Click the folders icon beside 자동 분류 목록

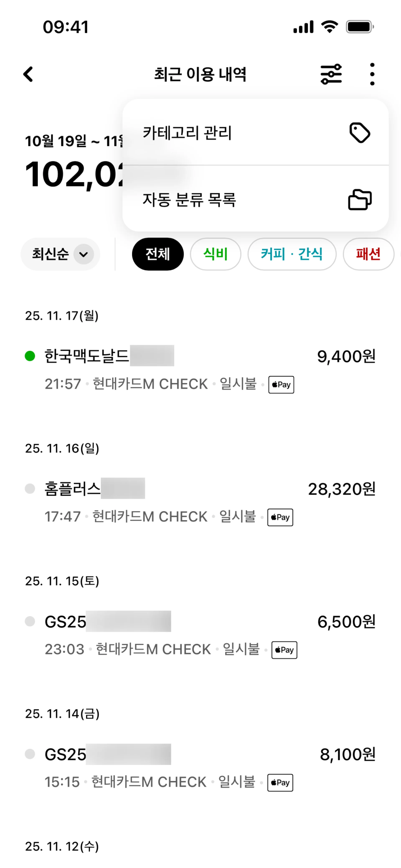[x=360, y=200]
